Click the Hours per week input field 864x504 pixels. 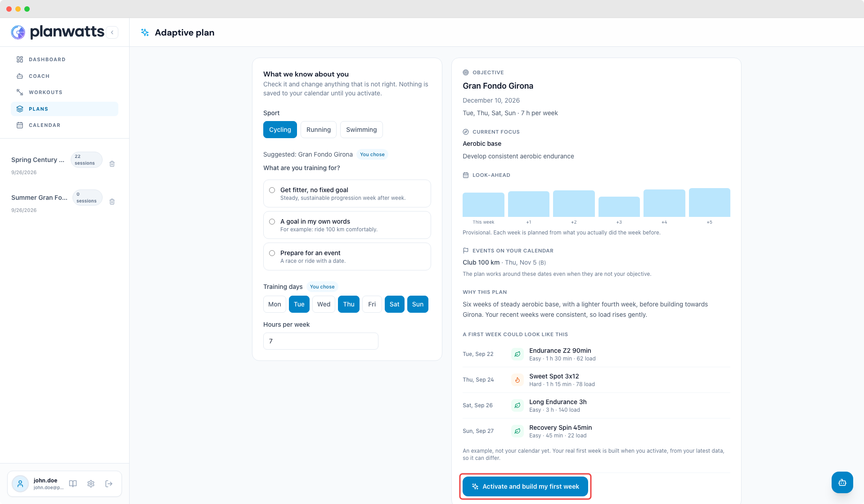pos(321,341)
